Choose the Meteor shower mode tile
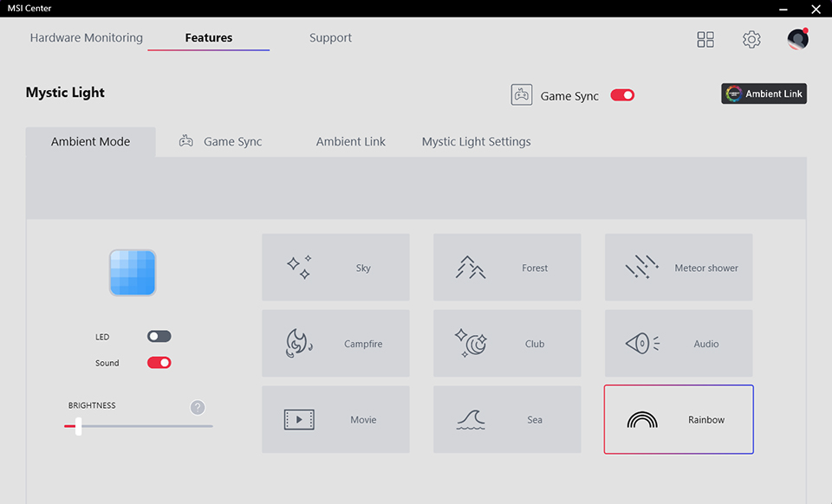 pos(679,267)
